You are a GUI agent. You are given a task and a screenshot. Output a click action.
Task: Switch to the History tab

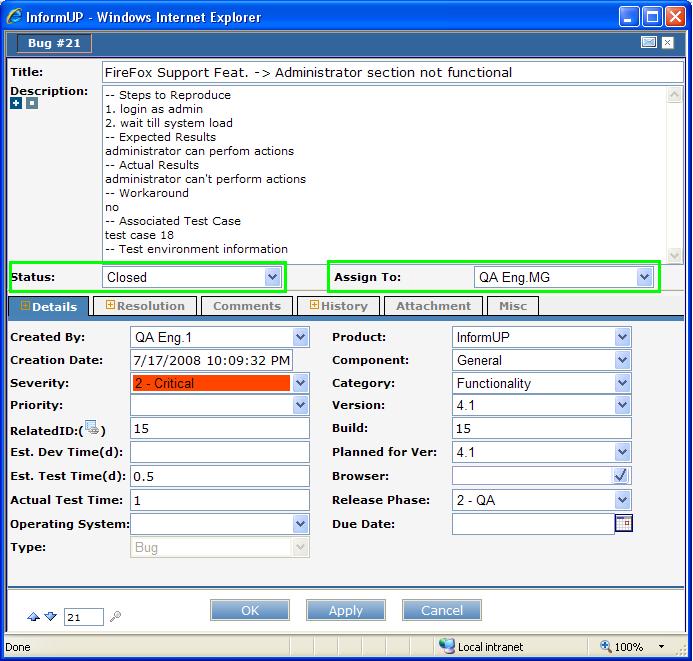339,306
